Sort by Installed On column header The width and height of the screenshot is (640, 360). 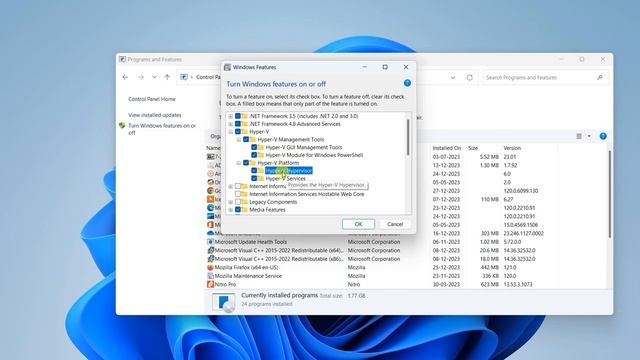[x=447, y=148]
